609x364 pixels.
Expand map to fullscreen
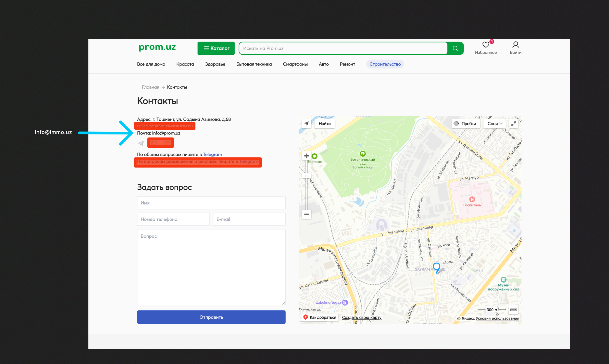(513, 124)
